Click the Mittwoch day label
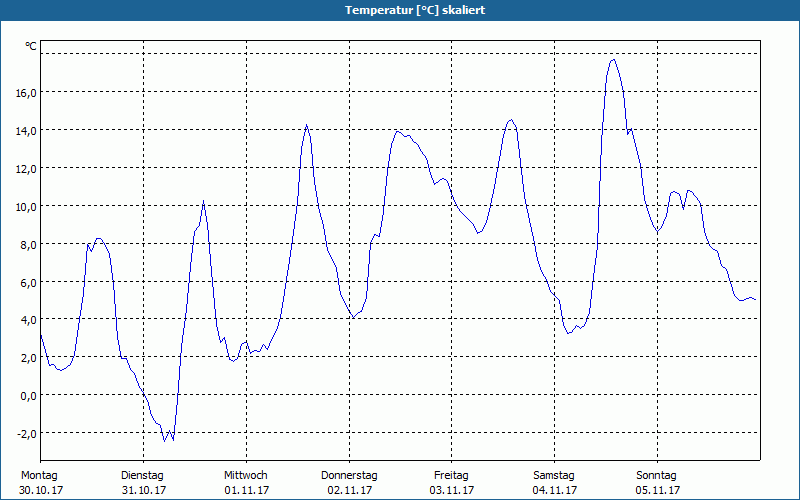 coord(245,475)
